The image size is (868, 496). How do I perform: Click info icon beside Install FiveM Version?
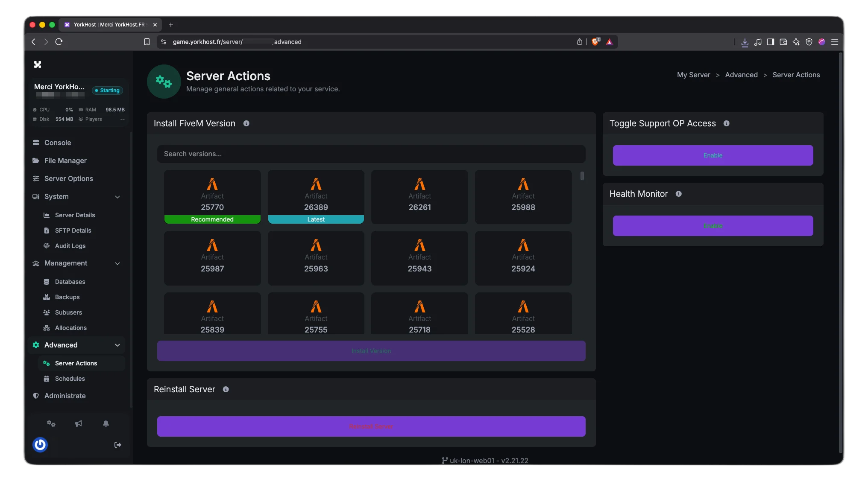tap(246, 123)
